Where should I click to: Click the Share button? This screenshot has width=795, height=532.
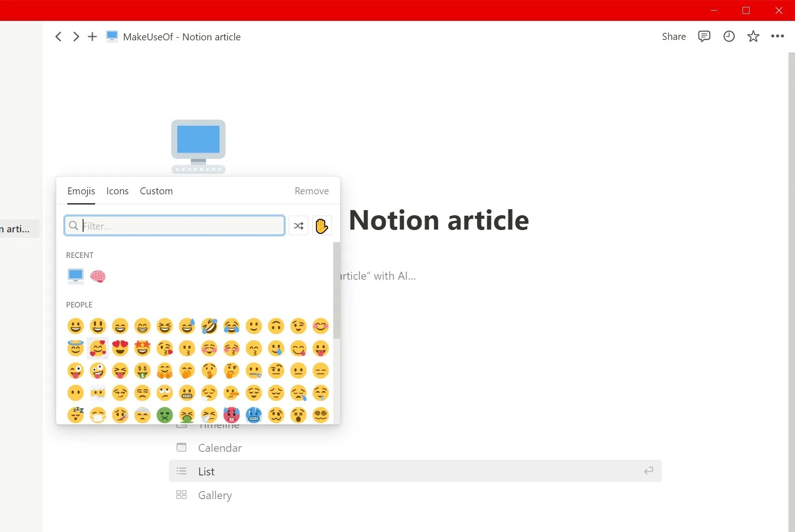pos(674,36)
